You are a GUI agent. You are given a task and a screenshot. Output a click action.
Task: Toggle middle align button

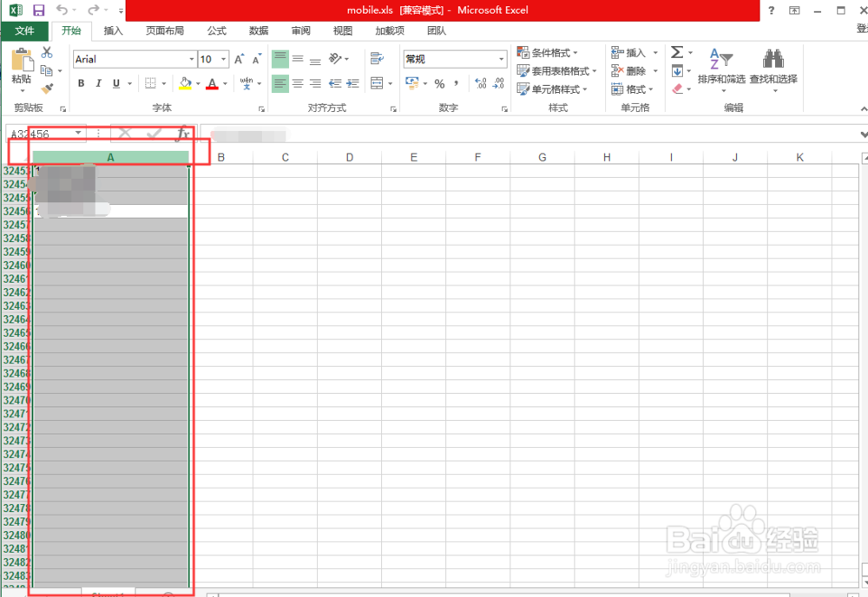pos(298,59)
